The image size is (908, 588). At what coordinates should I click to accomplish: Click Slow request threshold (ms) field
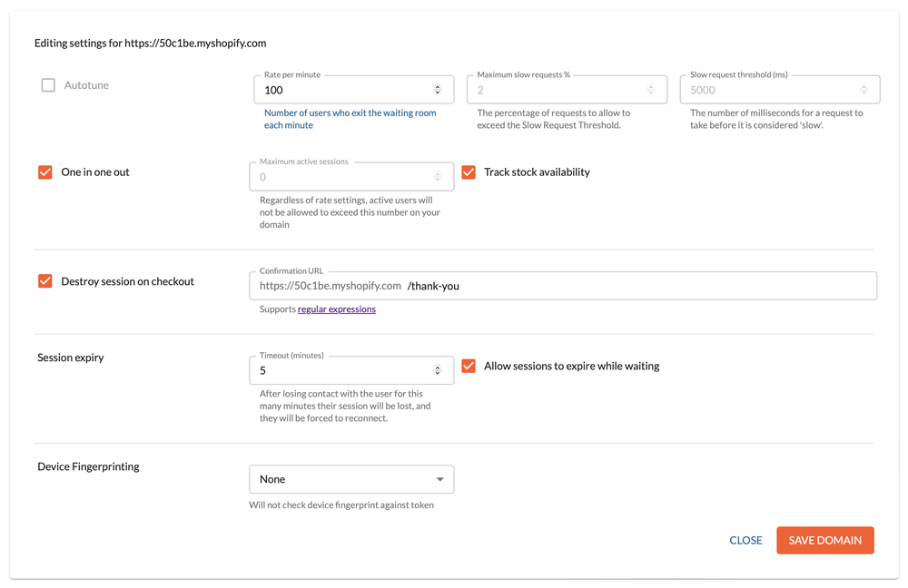coord(779,90)
